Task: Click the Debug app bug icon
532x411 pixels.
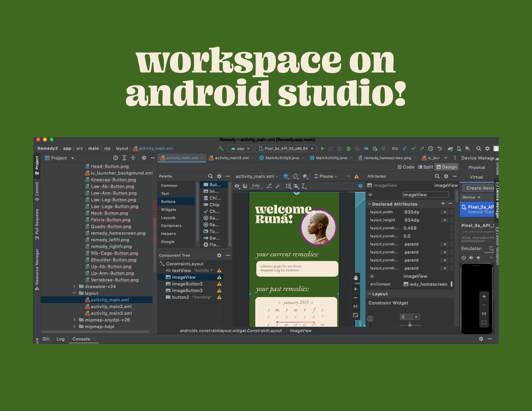Action: pos(348,149)
